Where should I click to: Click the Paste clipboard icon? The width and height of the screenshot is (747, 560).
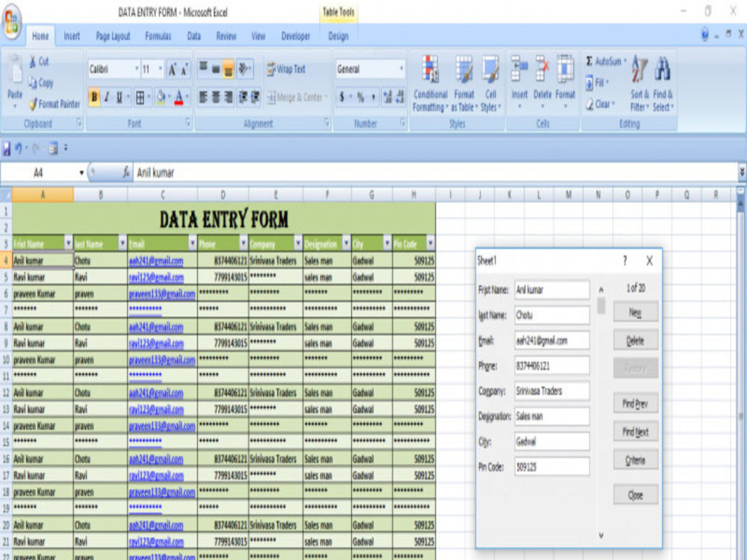[x=15, y=69]
